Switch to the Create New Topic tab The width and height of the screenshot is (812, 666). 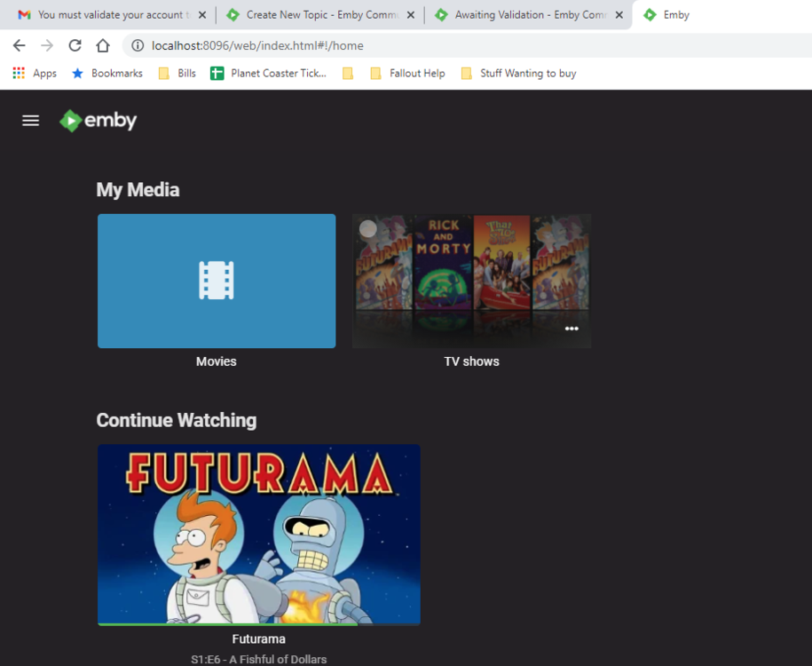click(315, 14)
